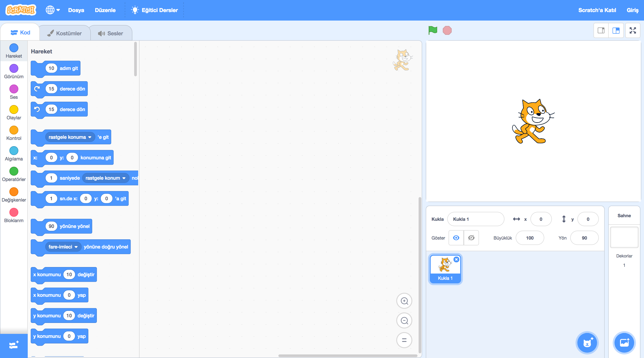This screenshot has width=644, height=358.
Task: Switch to the Kod tab
Action: 20,32
